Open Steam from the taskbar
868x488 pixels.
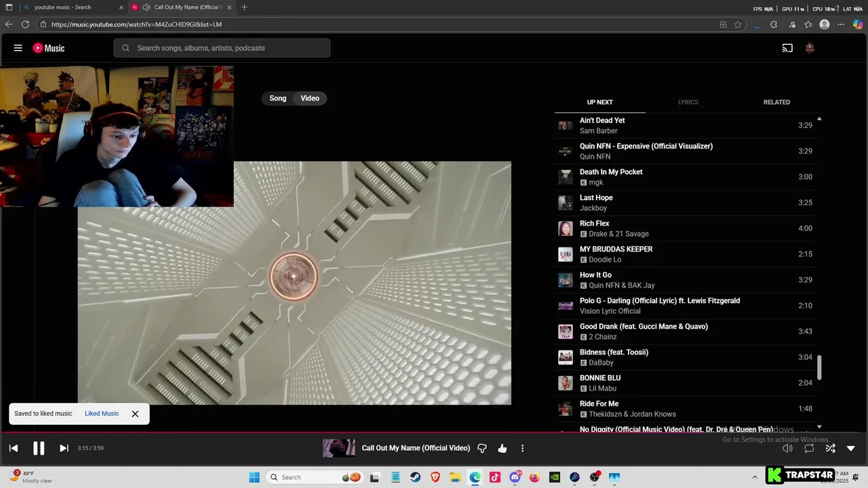coord(415,477)
